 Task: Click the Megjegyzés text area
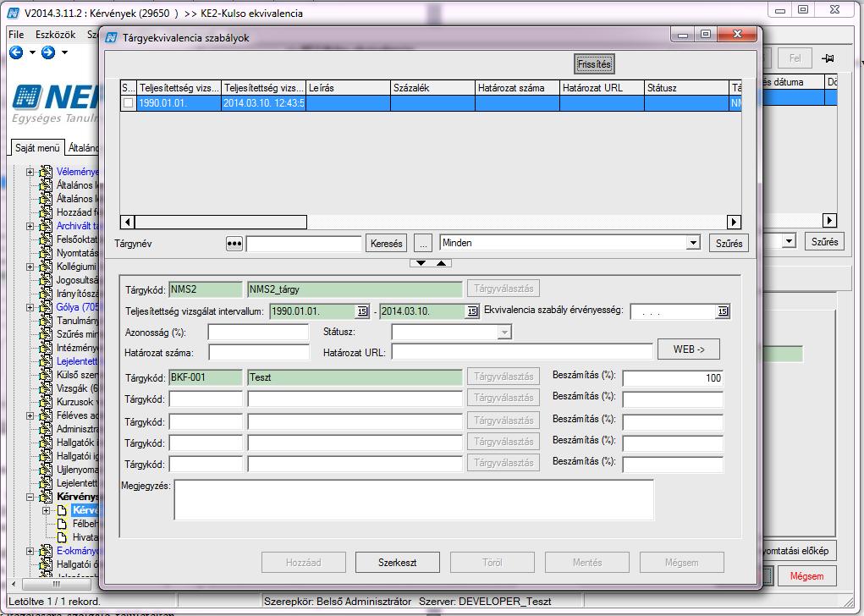(x=414, y=500)
